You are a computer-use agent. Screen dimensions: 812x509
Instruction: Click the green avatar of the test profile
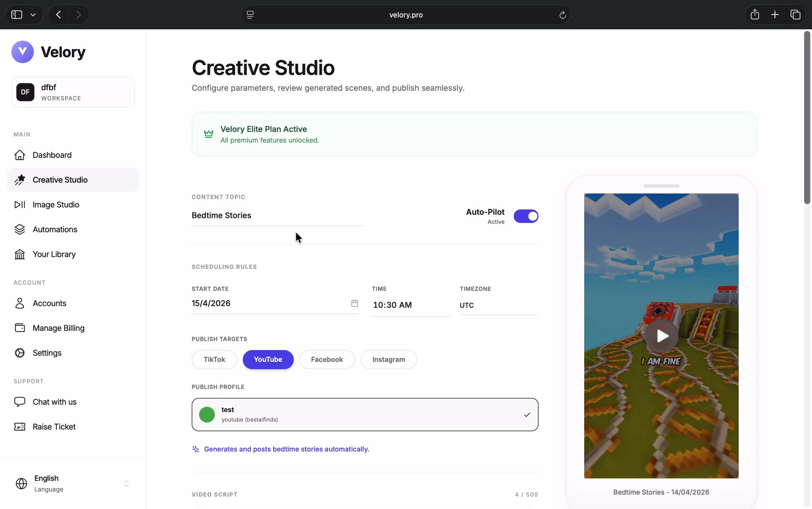click(207, 415)
